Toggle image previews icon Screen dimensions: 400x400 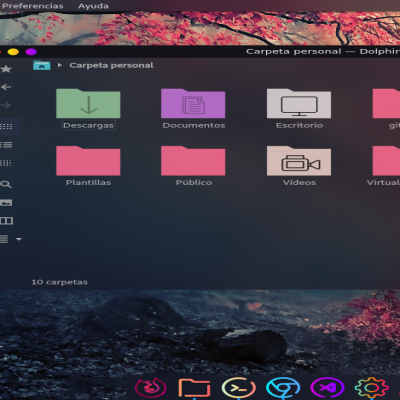pyautogui.click(x=6, y=203)
